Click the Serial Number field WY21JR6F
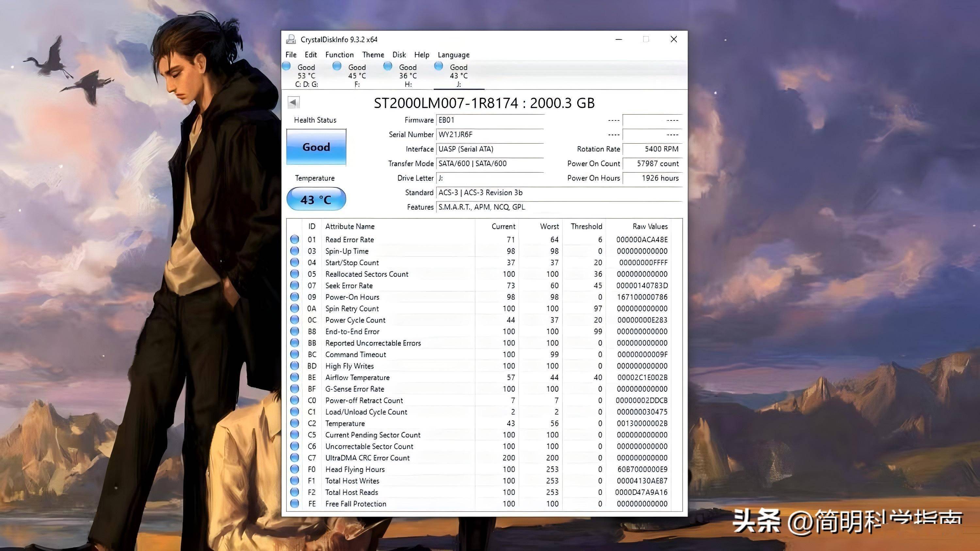 490,134
